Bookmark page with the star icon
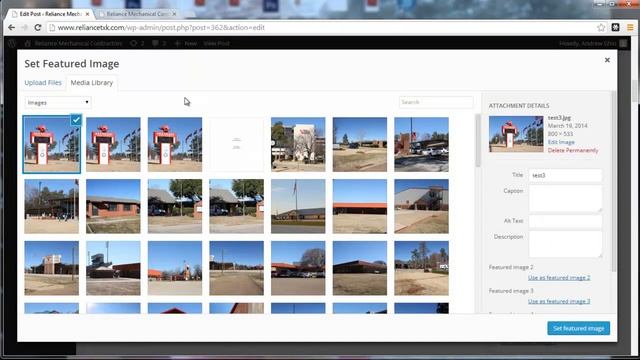 coord(601,27)
